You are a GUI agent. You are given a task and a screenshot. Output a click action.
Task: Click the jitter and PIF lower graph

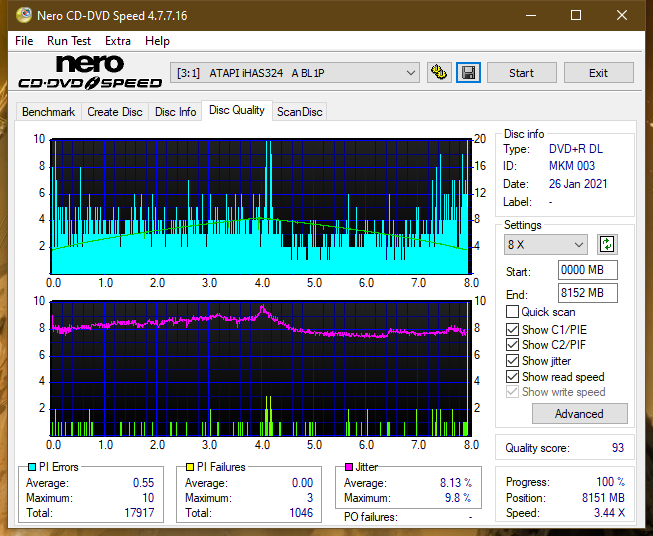261,368
